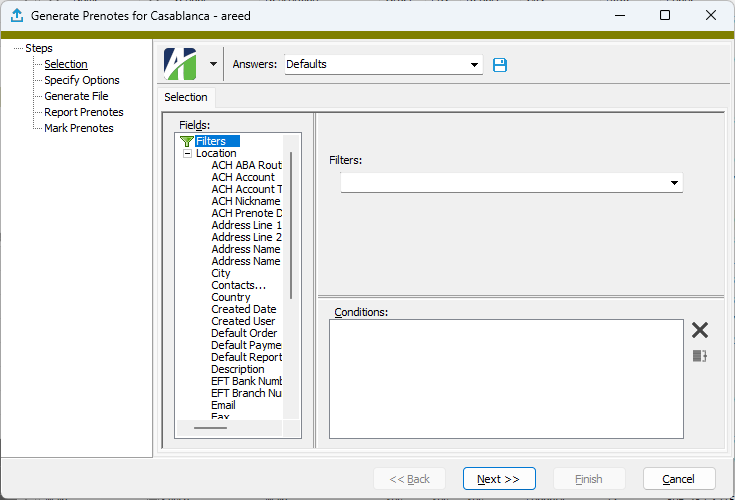This screenshot has width=735, height=500.
Task: Select the Generate File step
Action: pyautogui.click(x=76, y=96)
